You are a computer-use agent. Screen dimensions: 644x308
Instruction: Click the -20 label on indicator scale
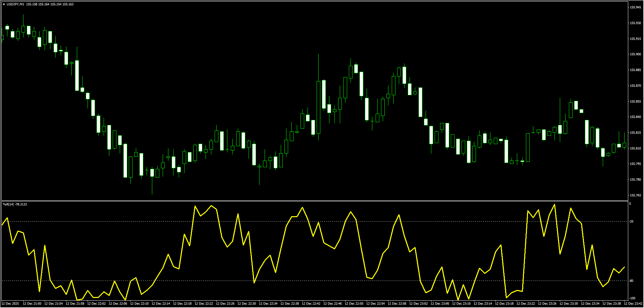[x=632, y=222]
